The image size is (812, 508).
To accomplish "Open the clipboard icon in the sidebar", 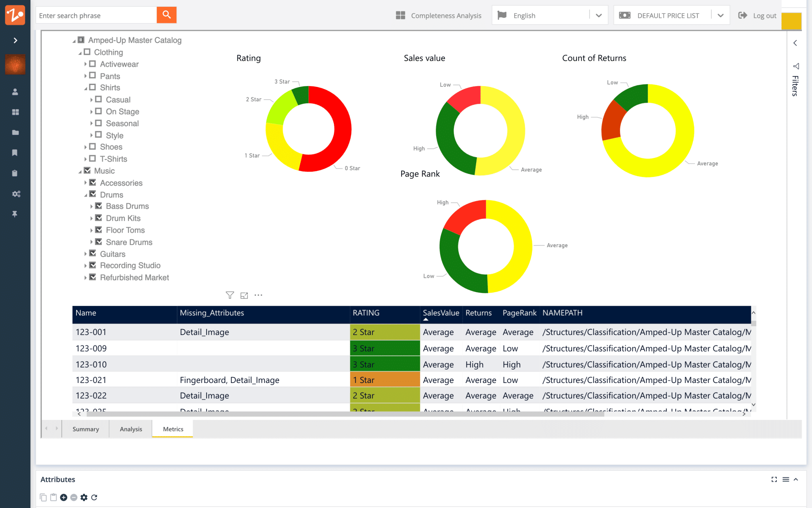I will click(x=15, y=173).
